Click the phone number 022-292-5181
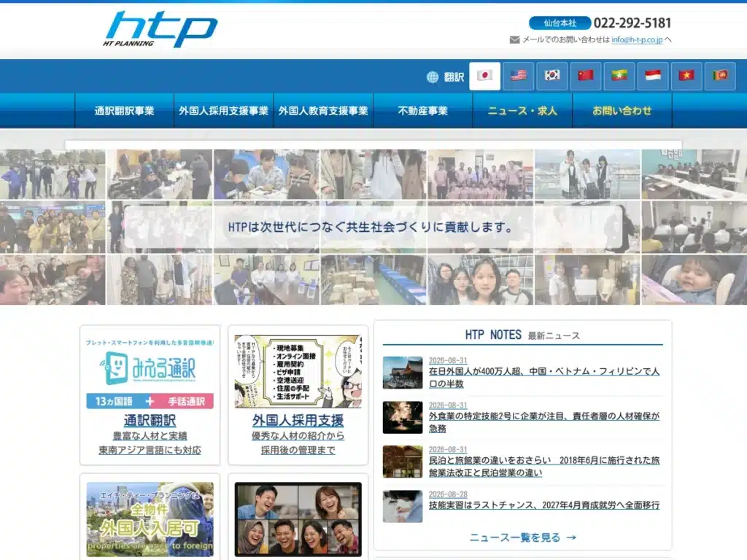 [x=632, y=23]
